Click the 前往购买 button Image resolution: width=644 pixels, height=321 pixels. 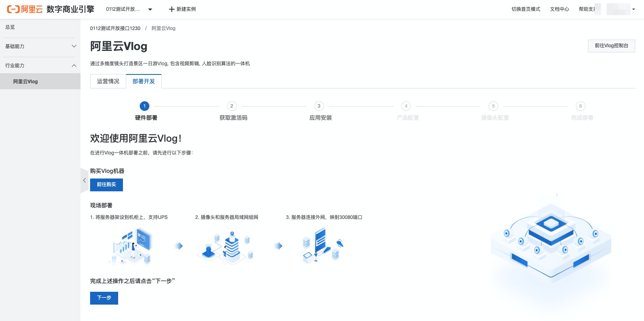(107, 185)
